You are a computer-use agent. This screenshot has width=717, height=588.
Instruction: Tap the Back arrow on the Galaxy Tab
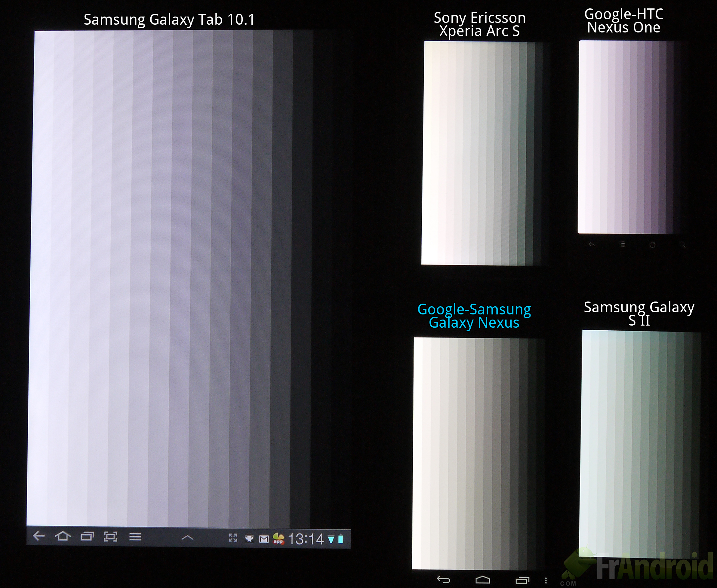(x=39, y=536)
